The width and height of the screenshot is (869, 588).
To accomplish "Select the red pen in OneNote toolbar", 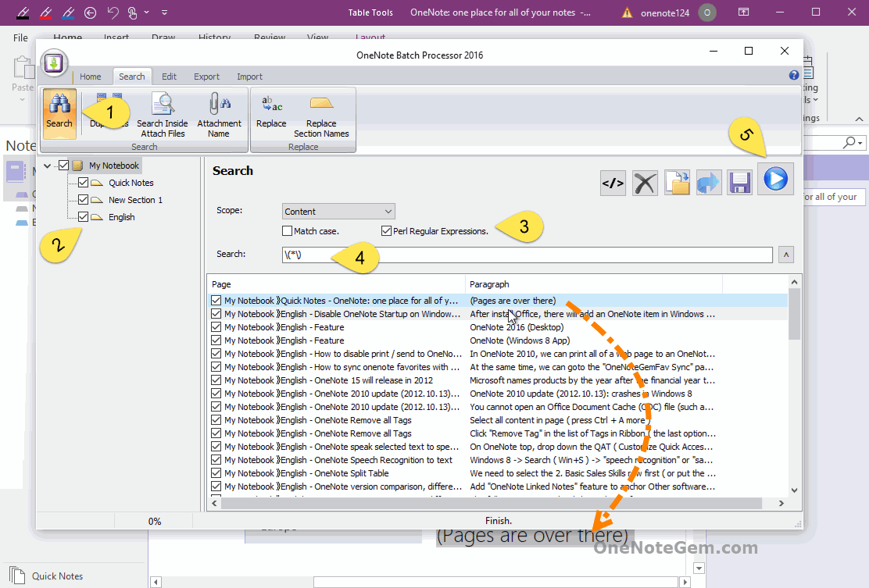I will click(x=46, y=12).
